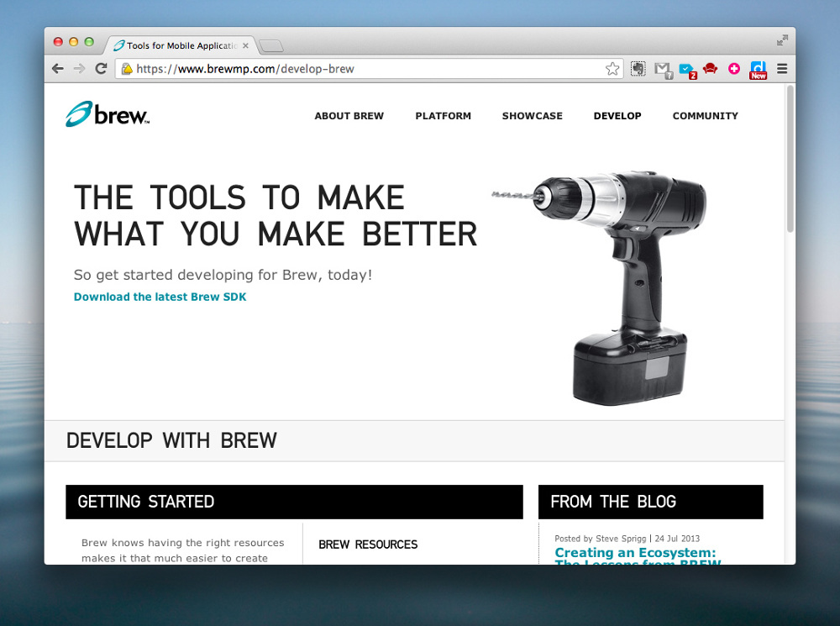840x626 pixels.
Task: Click the pink plus extension icon
Action: 734,69
